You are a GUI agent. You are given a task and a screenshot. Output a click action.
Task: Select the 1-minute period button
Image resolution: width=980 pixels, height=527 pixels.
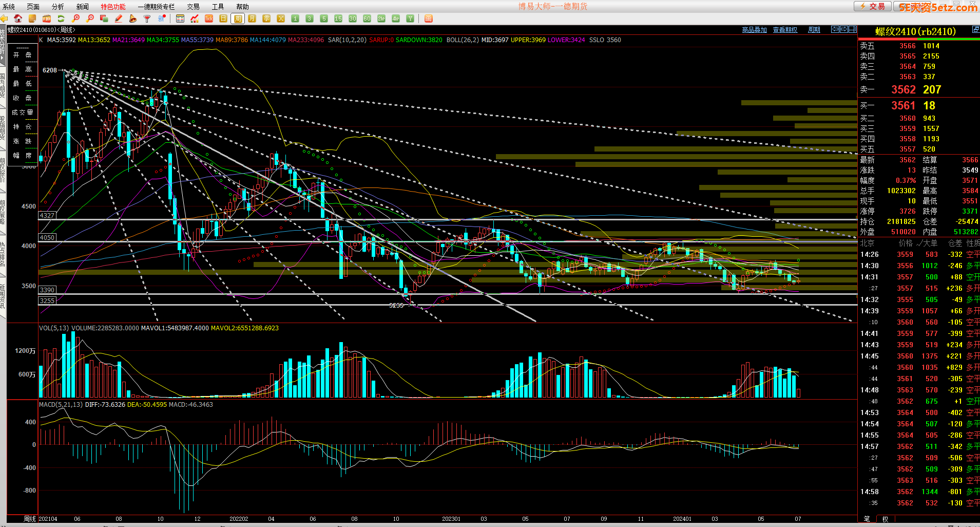click(295, 18)
